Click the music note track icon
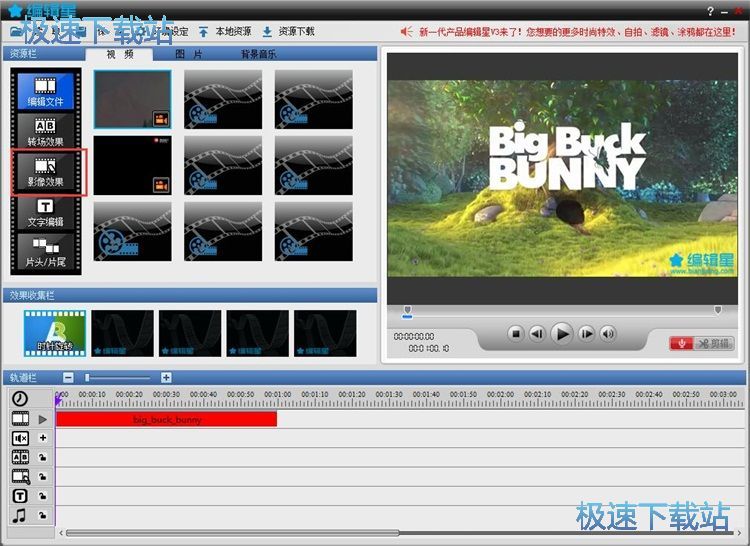This screenshot has width=750, height=546. point(19,515)
